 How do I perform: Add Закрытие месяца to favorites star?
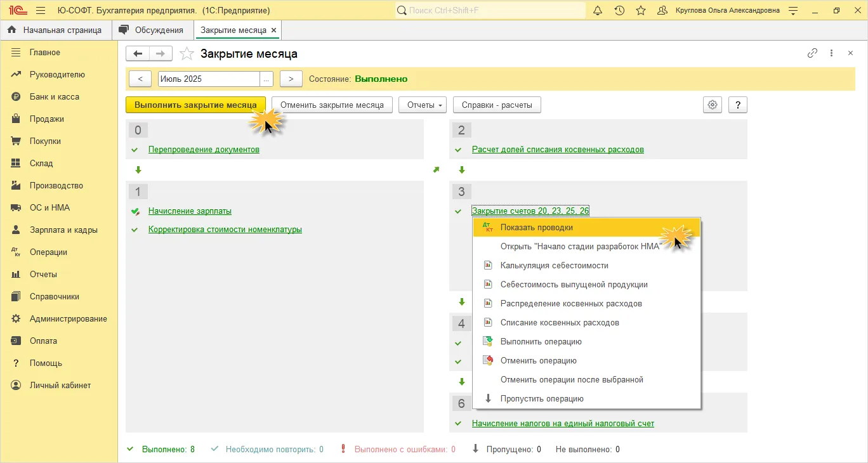[187, 54]
